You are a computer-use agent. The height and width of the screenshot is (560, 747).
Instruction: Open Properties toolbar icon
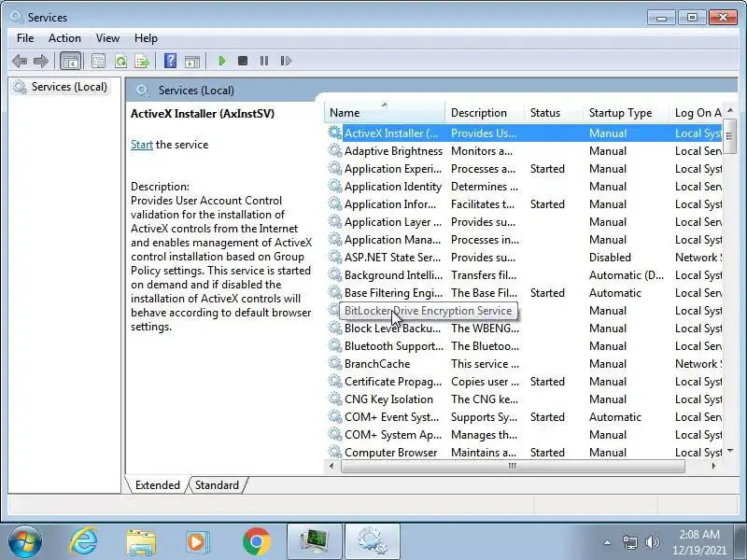point(99,61)
